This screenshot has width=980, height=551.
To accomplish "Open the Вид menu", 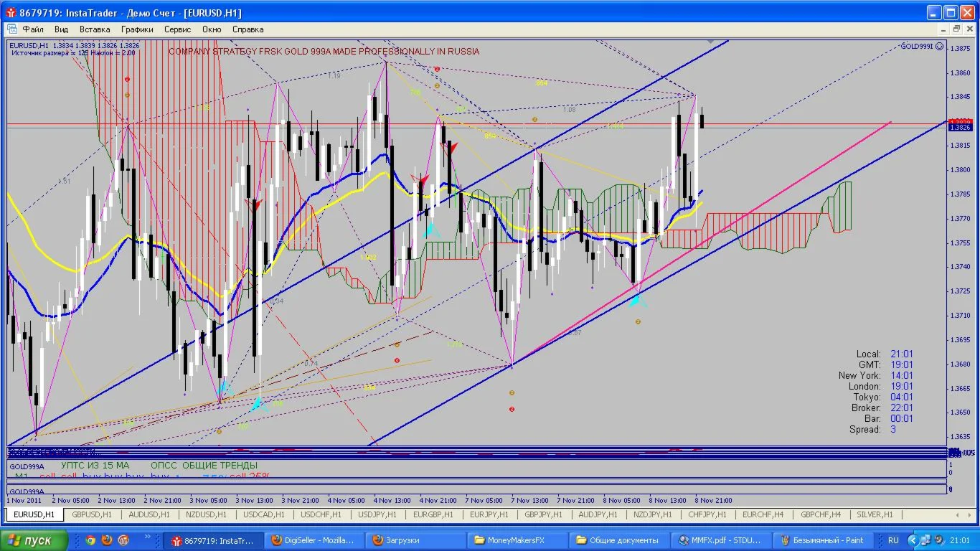I will click(61, 29).
